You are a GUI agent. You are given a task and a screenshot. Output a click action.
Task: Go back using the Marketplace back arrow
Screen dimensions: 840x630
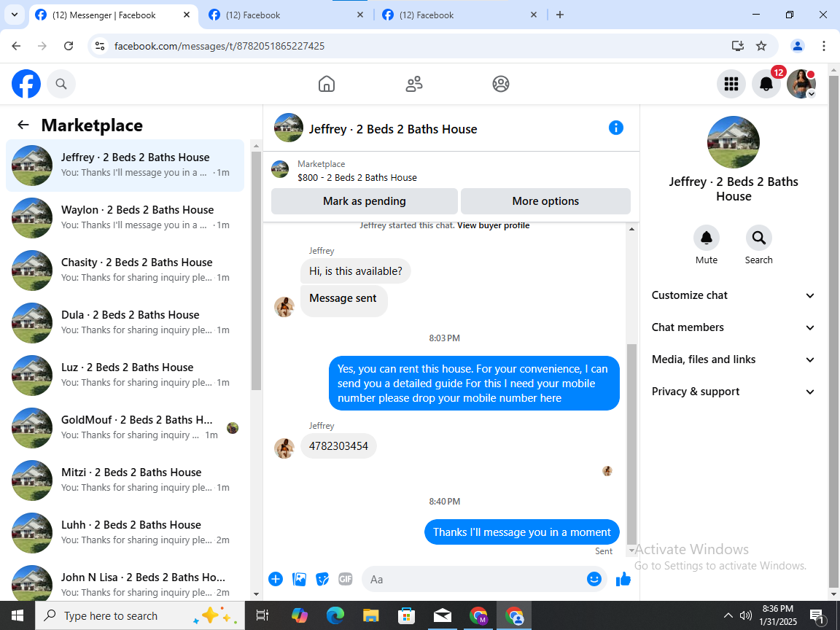tap(23, 125)
